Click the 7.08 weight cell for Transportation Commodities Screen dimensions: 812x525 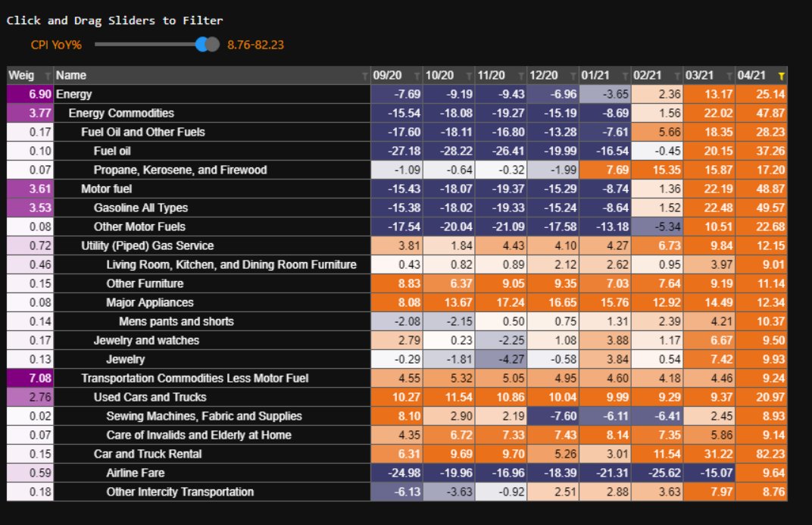(x=30, y=378)
